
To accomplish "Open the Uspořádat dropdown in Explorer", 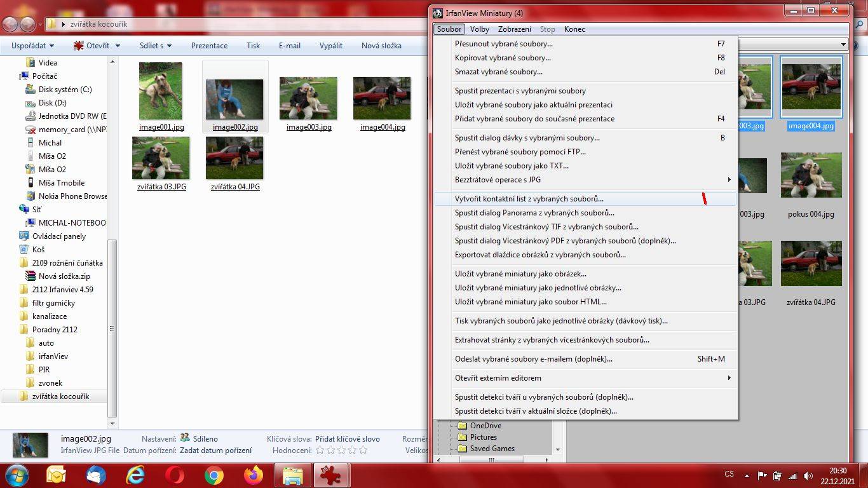I will (x=33, y=46).
